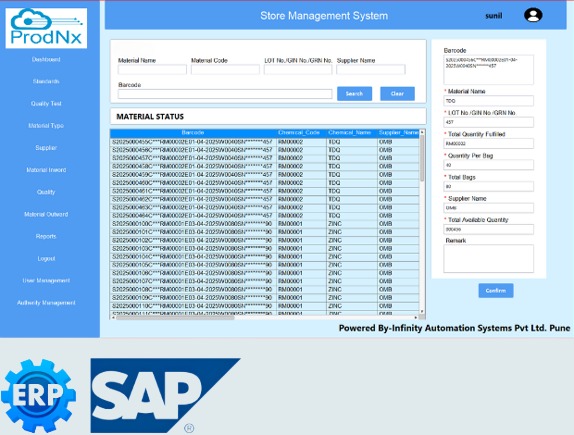Image resolution: width=574 pixels, height=435 pixels.
Task: Open Authority Management menu item
Action: [46, 303]
